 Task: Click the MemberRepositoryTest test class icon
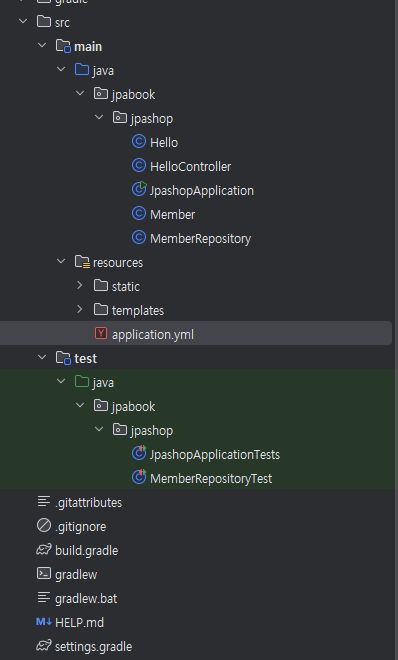(x=139, y=477)
